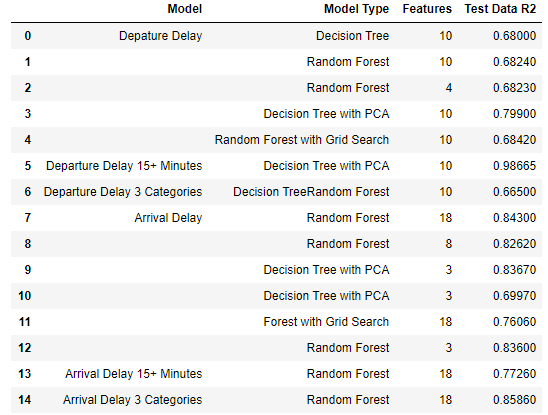Click the Model Type column header
Image resolution: width=548 pixels, height=415 pixels.
[356, 9]
